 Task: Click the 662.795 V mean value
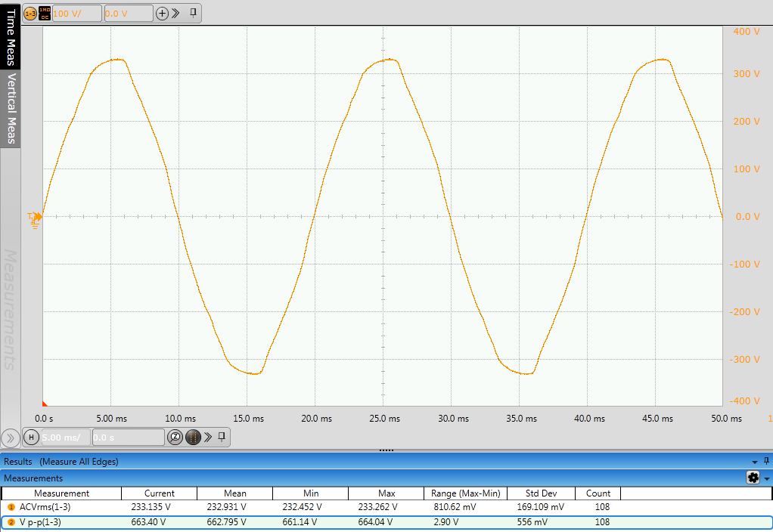click(227, 522)
